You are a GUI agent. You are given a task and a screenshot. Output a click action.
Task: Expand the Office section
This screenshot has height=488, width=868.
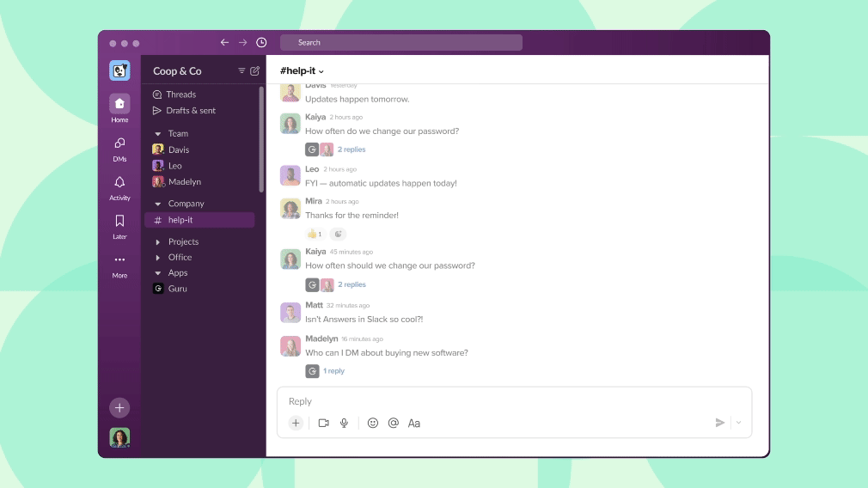click(158, 258)
